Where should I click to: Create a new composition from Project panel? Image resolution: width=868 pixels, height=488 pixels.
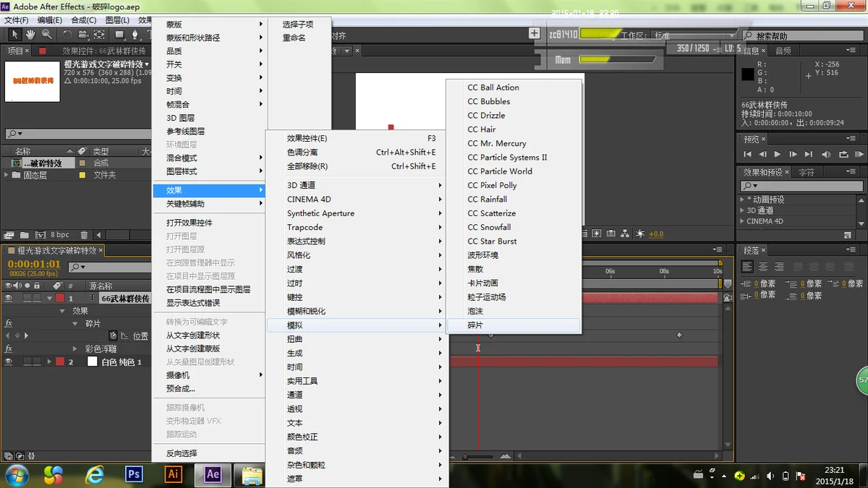coord(40,235)
